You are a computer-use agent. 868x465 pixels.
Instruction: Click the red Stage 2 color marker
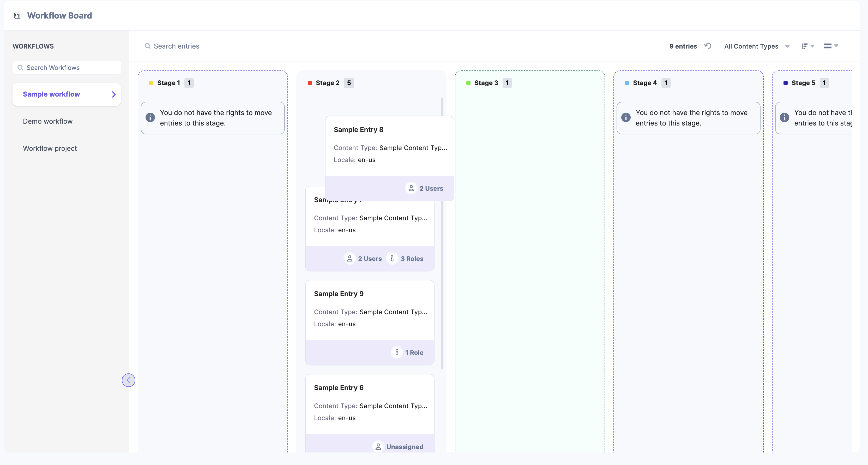(310, 83)
